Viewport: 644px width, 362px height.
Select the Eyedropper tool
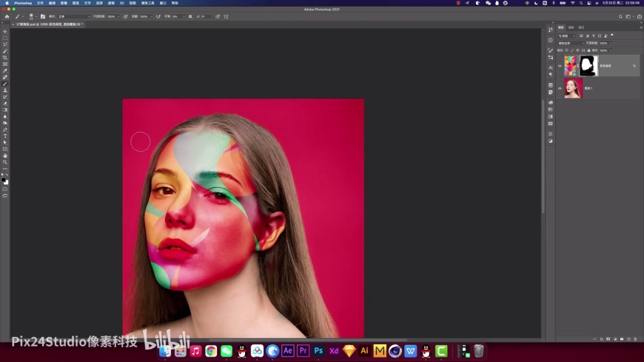click(5, 70)
